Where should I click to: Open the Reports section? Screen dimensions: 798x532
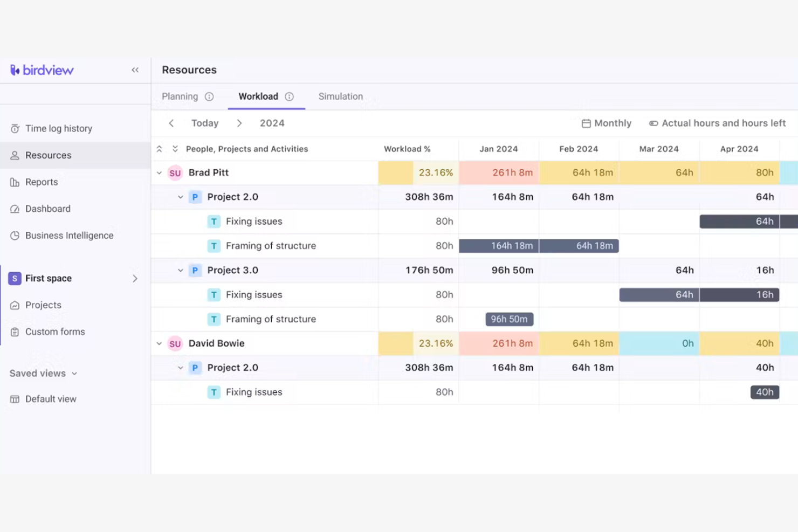point(42,182)
